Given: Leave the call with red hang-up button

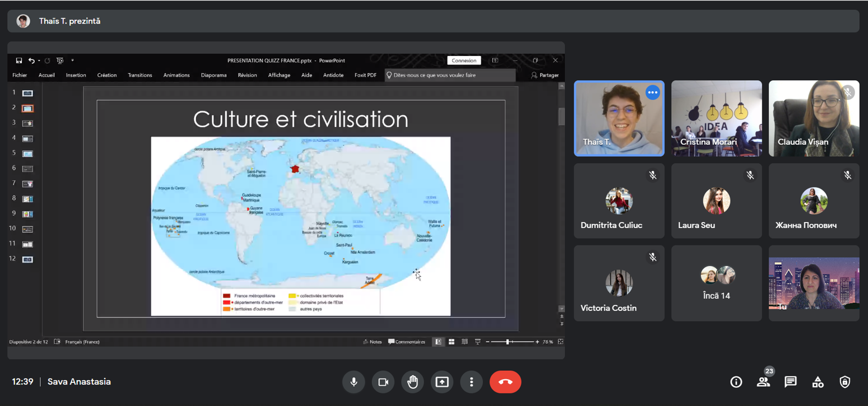Looking at the screenshot, I should click(x=505, y=382).
